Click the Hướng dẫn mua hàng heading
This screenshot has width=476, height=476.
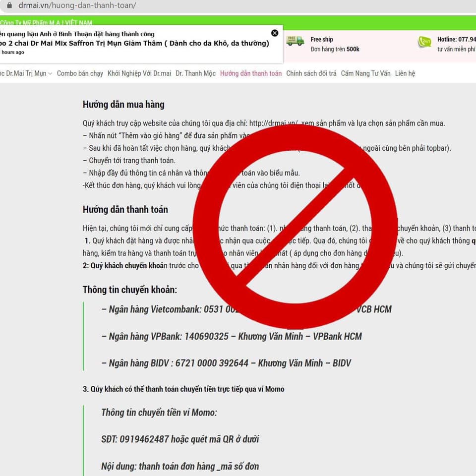(123, 105)
